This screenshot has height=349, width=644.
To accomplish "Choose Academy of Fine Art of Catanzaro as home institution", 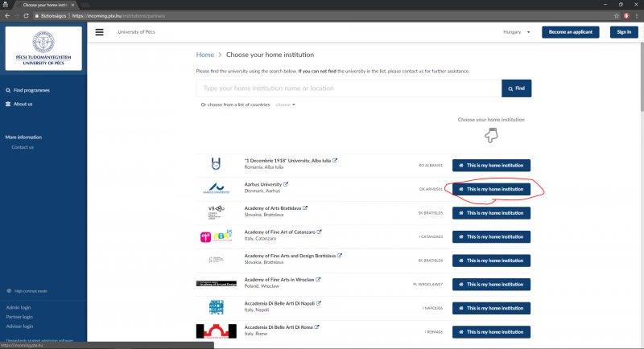I will click(x=491, y=236).
